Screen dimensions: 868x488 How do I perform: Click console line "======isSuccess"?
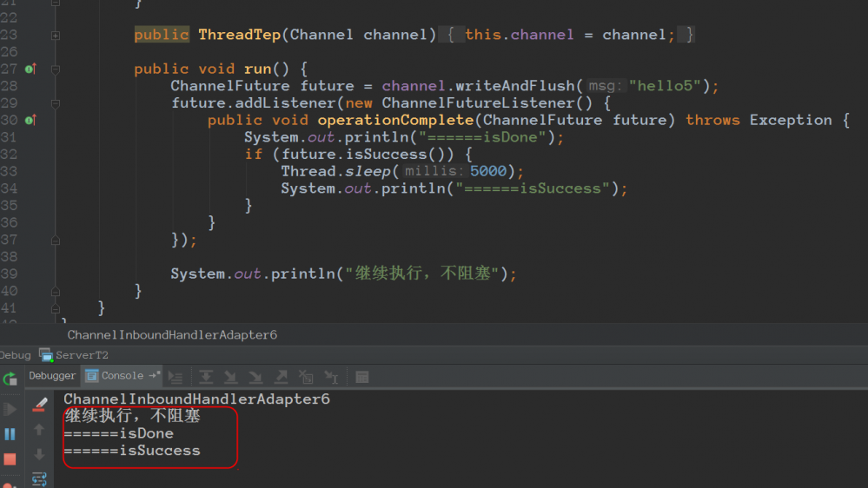tap(132, 451)
